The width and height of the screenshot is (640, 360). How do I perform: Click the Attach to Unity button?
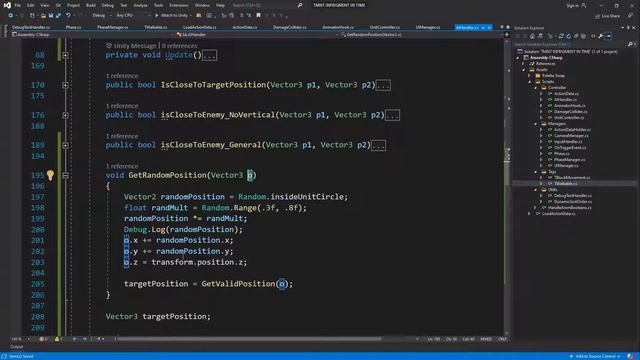pos(171,16)
